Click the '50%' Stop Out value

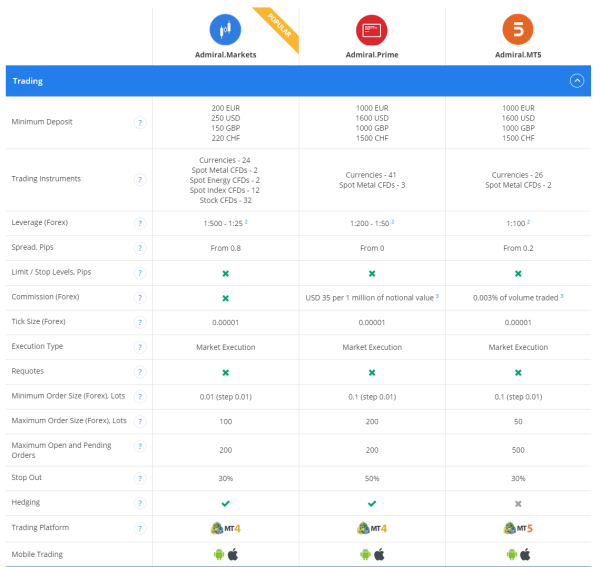372,479
